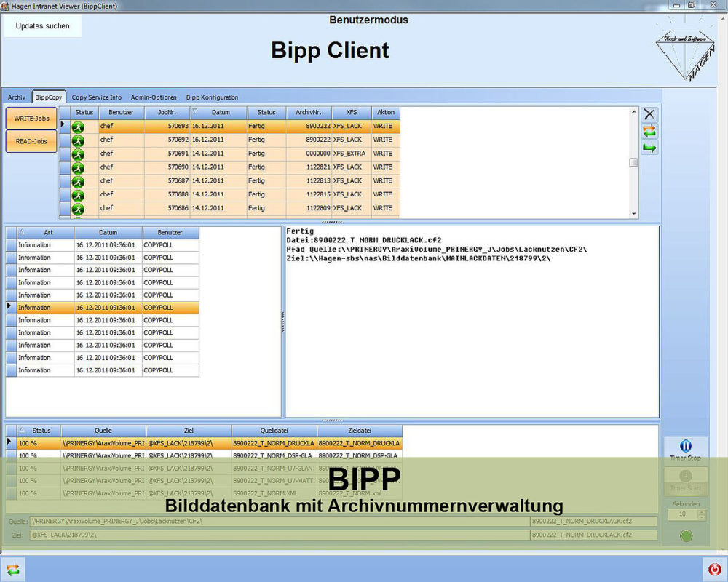Click the X delete icon beside jobs table

649,114
